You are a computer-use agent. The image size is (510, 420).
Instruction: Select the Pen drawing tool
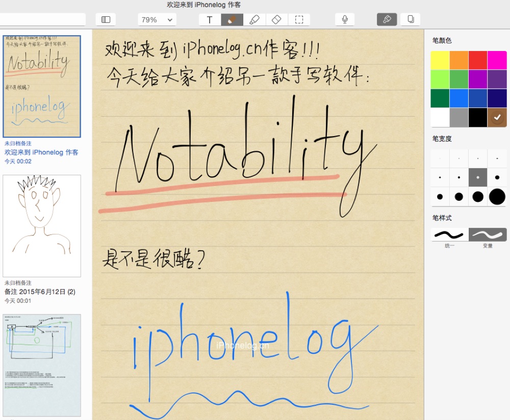(232, 19)
